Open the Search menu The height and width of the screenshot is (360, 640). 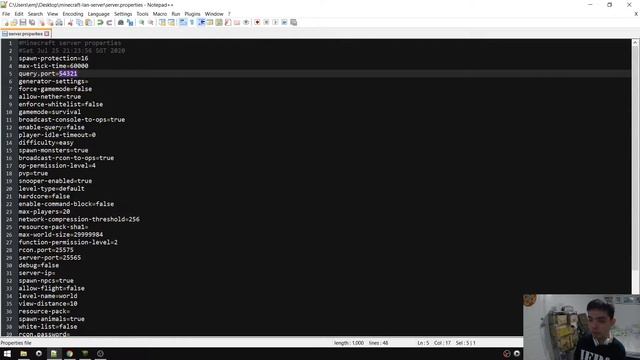[35, 14]
